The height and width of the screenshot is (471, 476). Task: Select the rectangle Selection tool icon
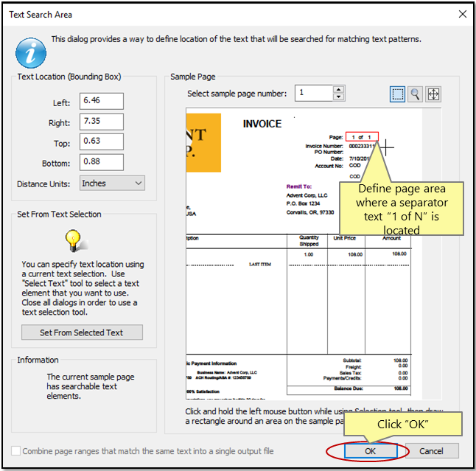coord(397,94)
